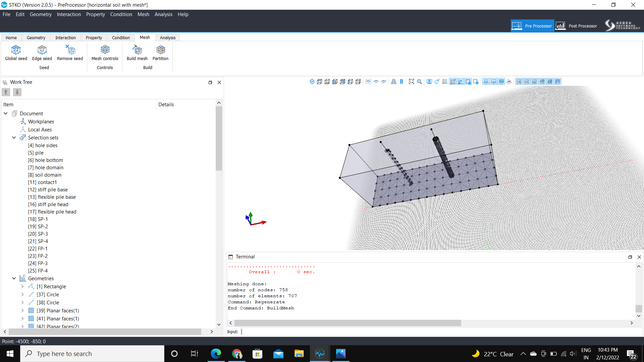Toggle the edge visibility eye button
644x362 pixels.
coord(494,81)
